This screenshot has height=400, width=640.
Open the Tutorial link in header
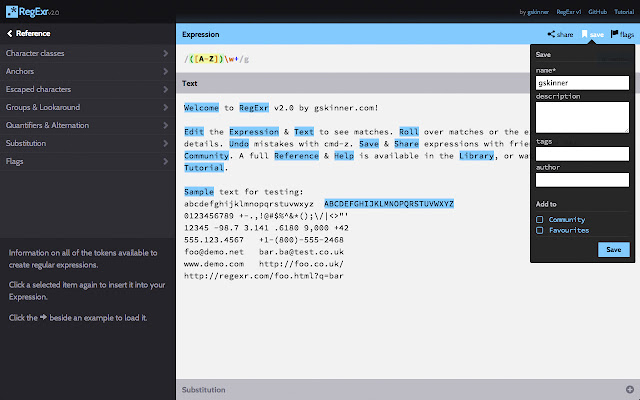(624, 12)
